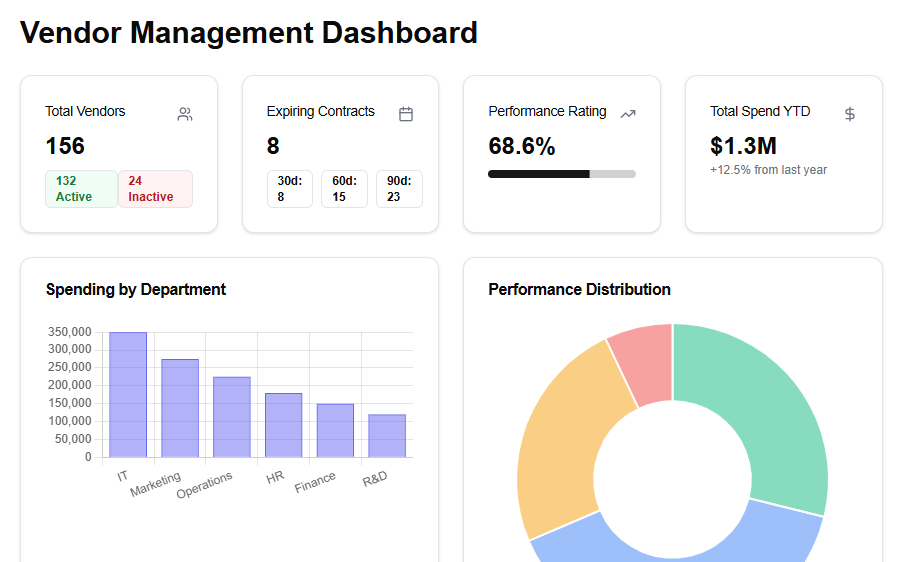The width and height of the screenshot is (901, 562).
Task: Click the Total Vendors card label
Action: pos(85,111)
